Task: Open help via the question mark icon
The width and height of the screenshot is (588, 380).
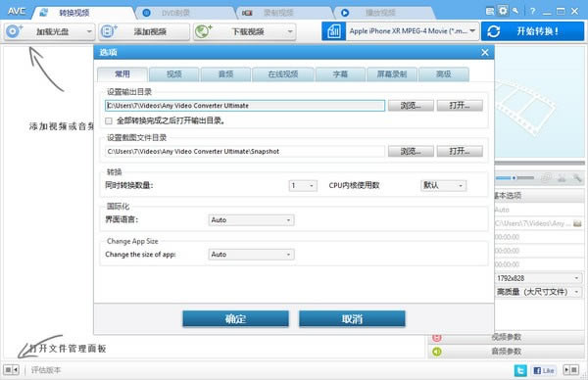Action: (x=532, y=11)
